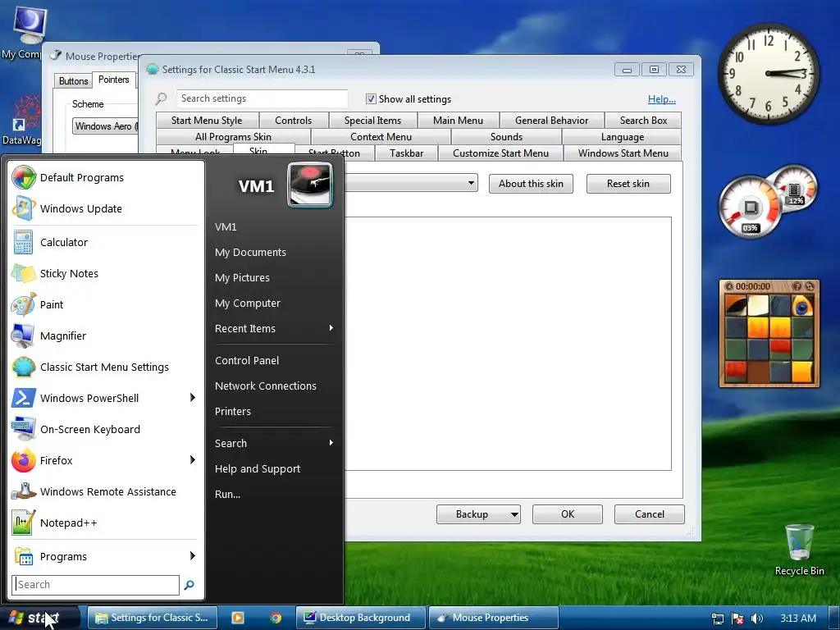Click the security flag tray icon

(737, 619)
